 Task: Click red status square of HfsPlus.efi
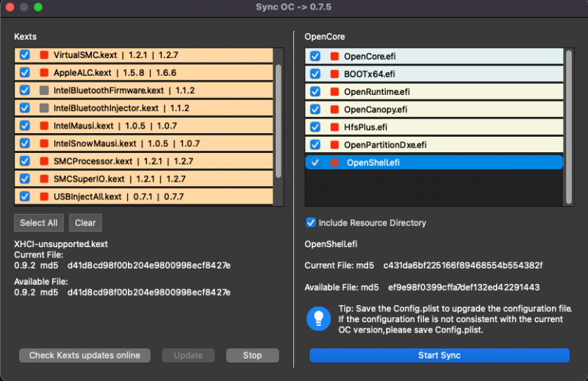(334, 127)
